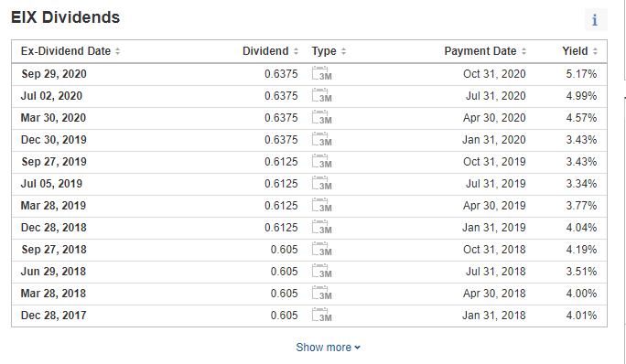Expand the table with Show more
Screen dimensions: 626x364
coord(328,348)
